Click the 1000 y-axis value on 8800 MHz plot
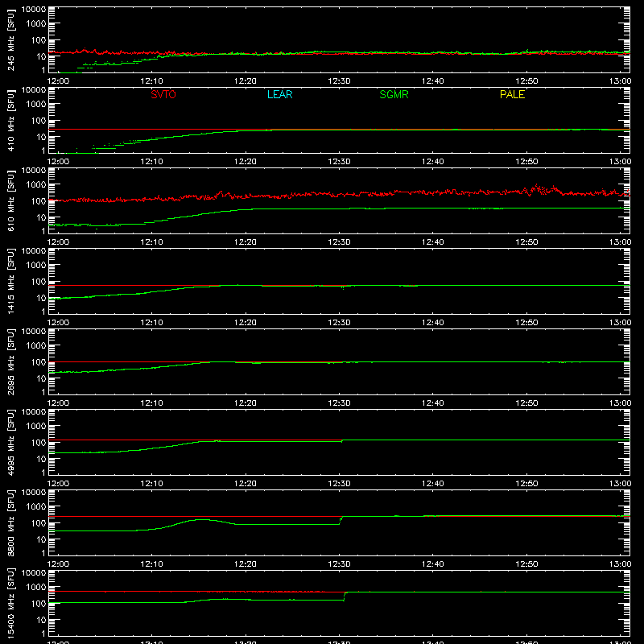This screenshot has height=644, width=644. click(x=36, y=507)
